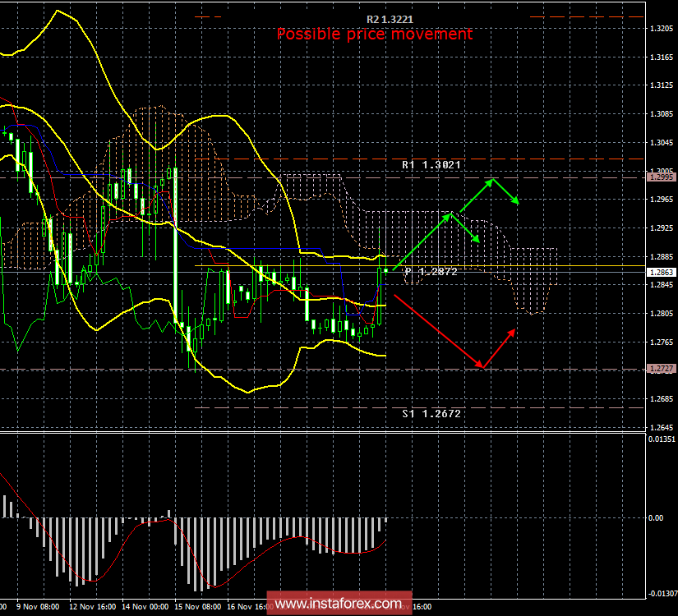The width and height of the screenshot is (678, 616).
Task: Click the '9 Nov 08:00' time label
Action: tap(38, 606)
